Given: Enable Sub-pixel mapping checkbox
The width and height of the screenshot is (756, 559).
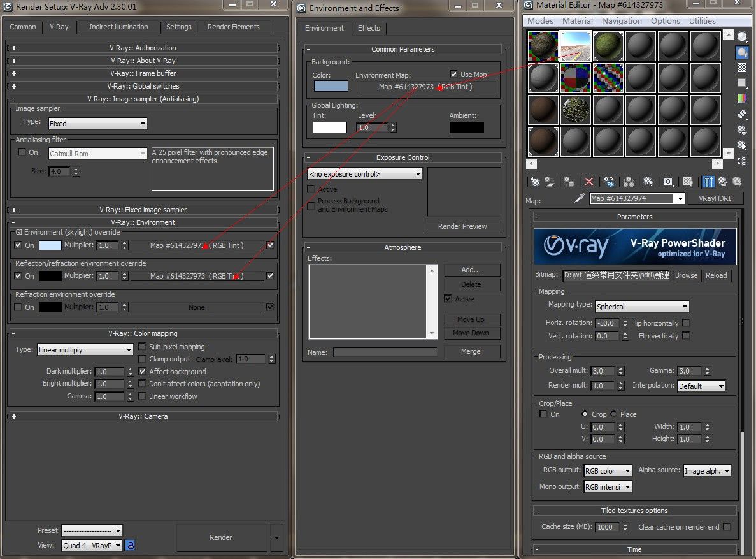Looking at the screenshot, I should 142,347.
